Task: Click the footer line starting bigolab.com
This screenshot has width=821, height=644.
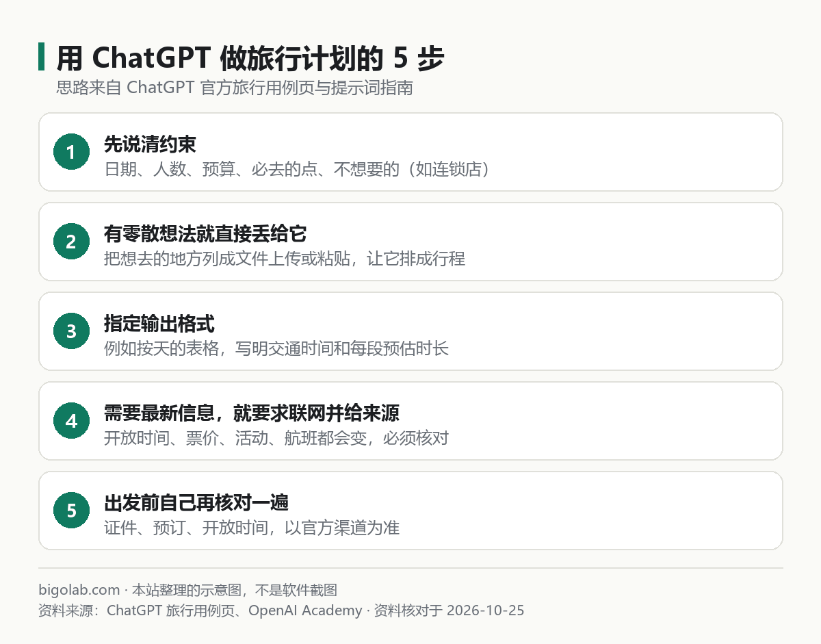Action: click(188, 590)
